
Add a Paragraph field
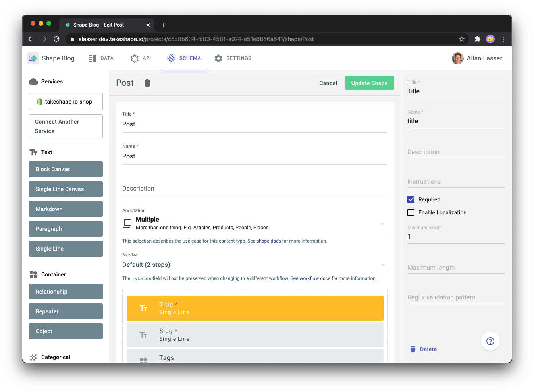[x=66, y=229]
